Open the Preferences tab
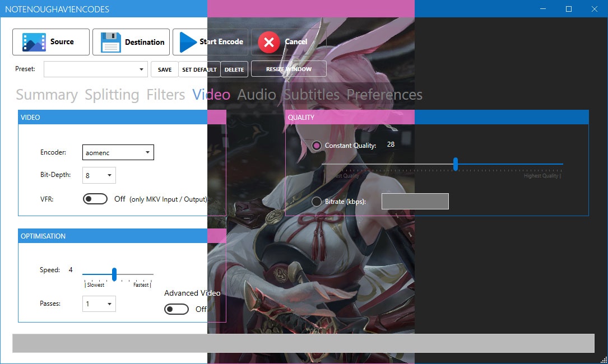608x364 pixels. [384, 95]
